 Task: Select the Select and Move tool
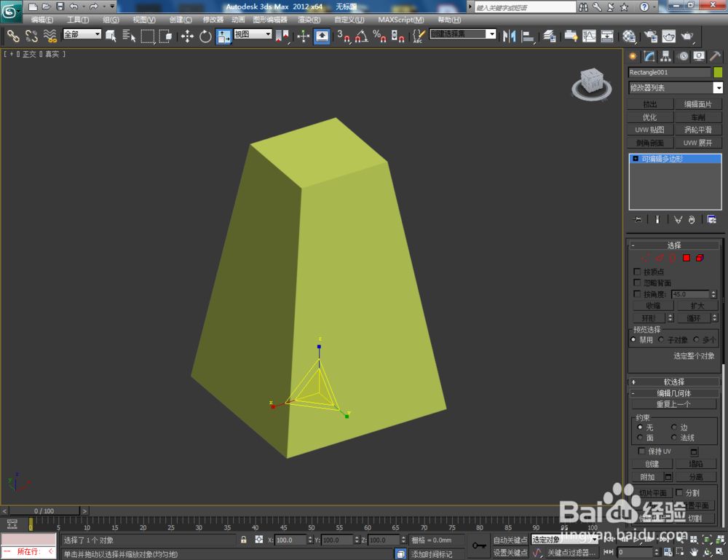click(188, 35)
